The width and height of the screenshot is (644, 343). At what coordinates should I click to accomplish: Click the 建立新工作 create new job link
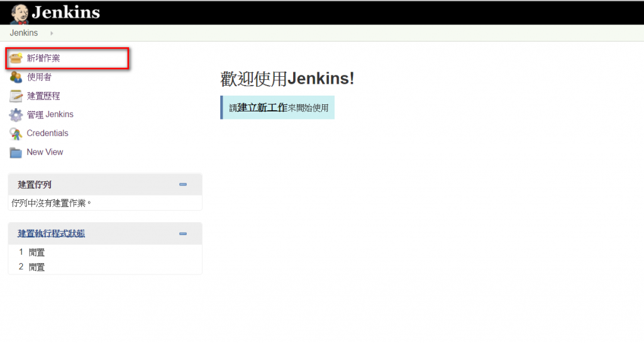pos(262,108)
